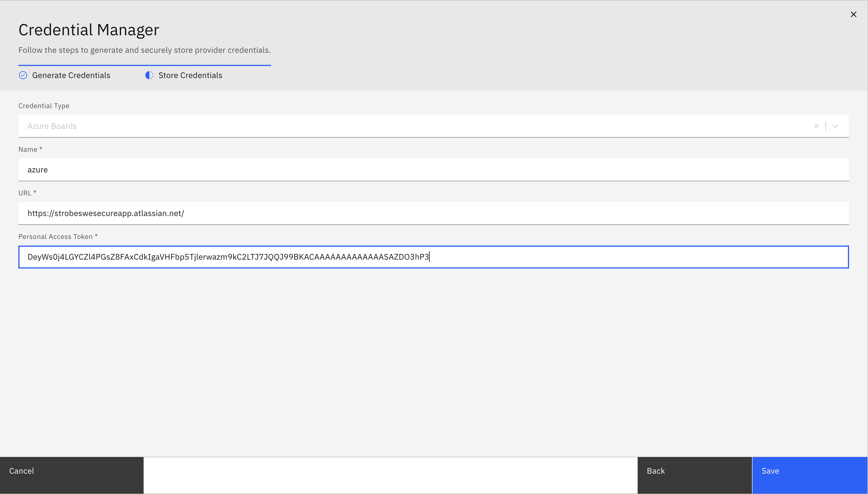The image size is (868, 494).
Task: Focus the Name field containing azure
Action: [x=433, y=170]
